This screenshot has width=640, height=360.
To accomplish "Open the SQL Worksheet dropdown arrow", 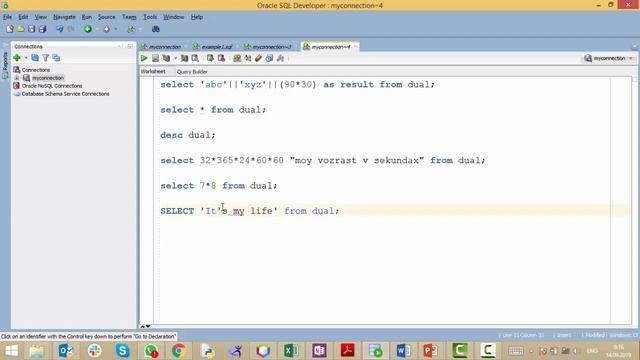I will [140, 29].
